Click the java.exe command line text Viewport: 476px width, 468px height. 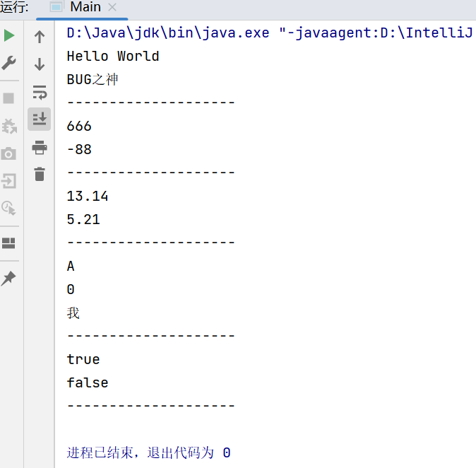point(270,33)
